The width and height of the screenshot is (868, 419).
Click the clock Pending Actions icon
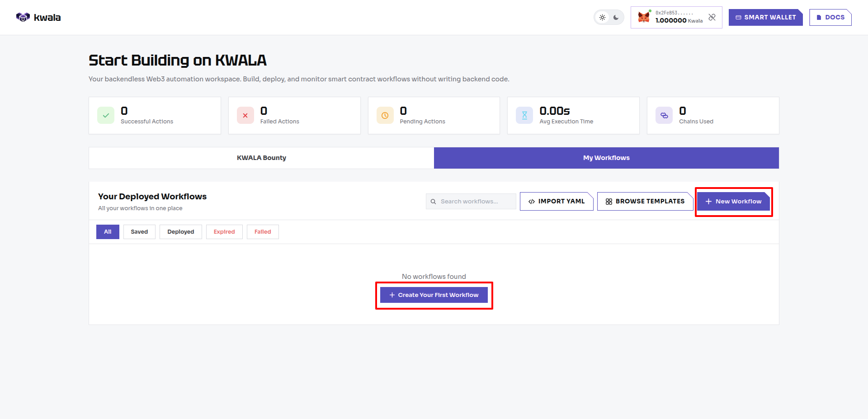(385, 115)
